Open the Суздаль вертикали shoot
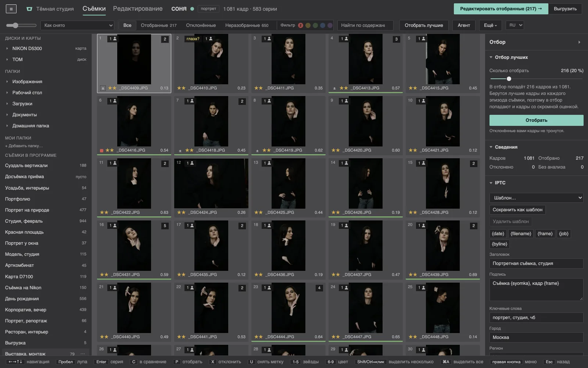Screen dimensions: 588x368 pos(46,166)
